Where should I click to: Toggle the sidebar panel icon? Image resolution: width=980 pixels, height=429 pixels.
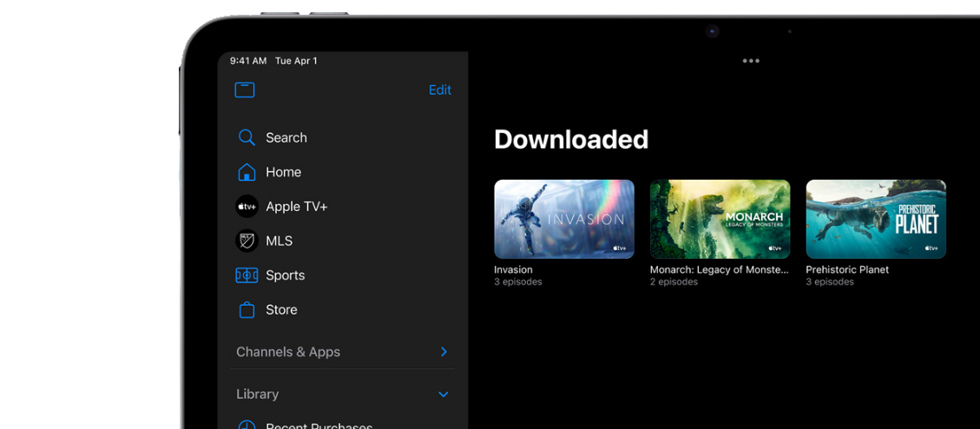[x=245, y=90]
